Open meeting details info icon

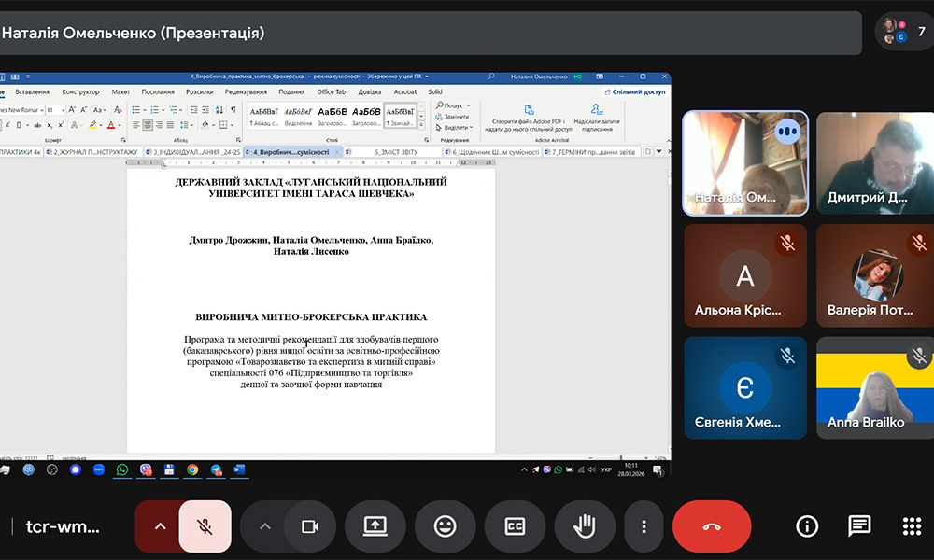pyautogui.click(x=807, y=526)
